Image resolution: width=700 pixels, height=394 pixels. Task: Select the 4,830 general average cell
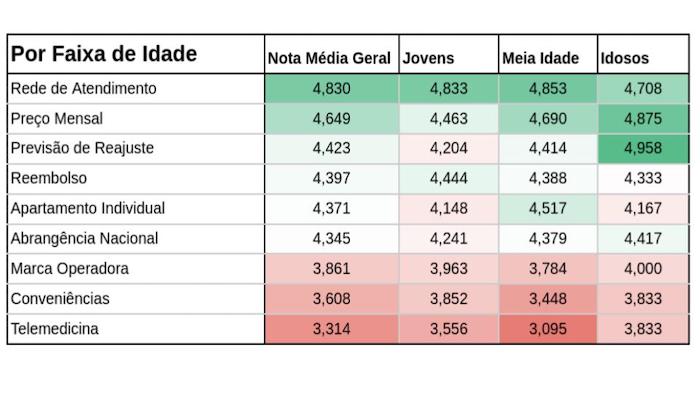pyautogui.click(x=332, y=89)
